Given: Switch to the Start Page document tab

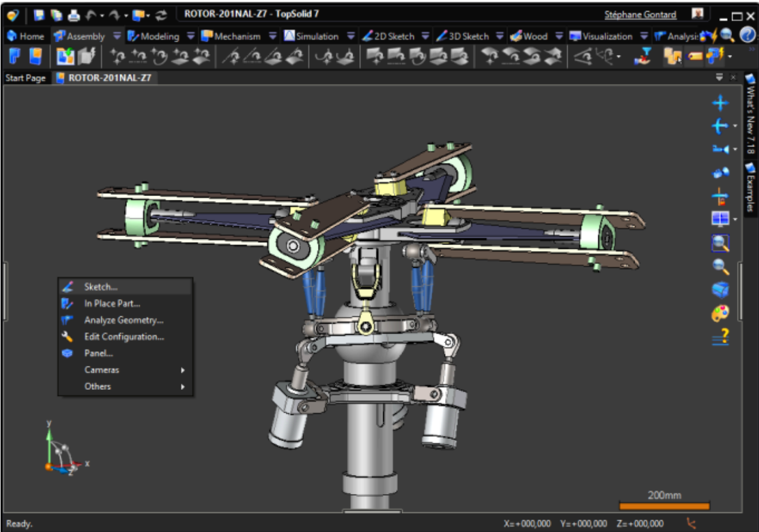Looking at the screenshot, I should (x=26, y=78).
